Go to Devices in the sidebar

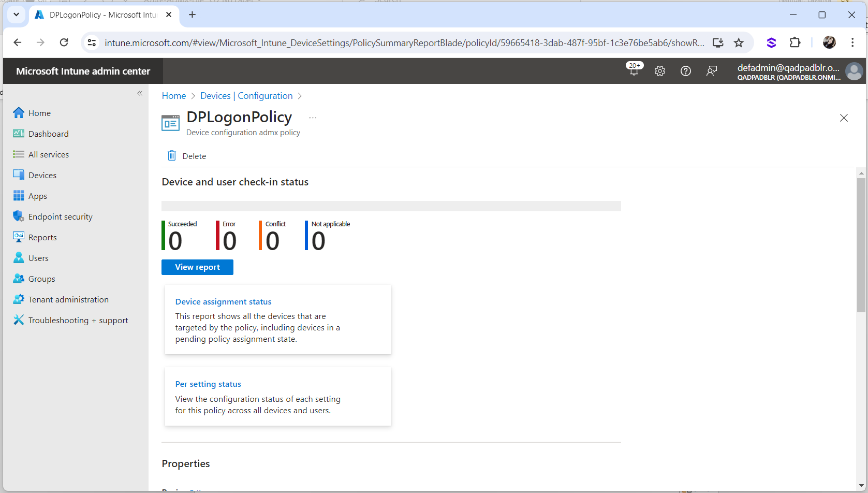[x=35, y=175]
